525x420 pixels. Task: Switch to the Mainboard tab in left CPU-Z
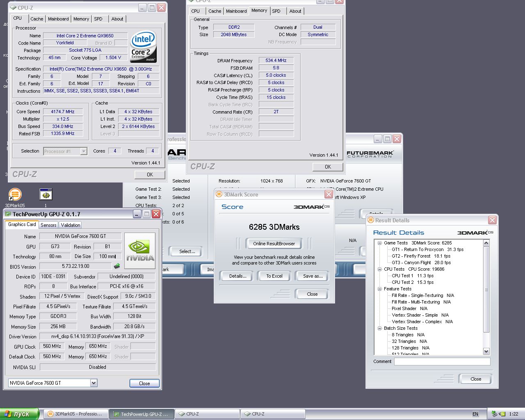[58, 19]
